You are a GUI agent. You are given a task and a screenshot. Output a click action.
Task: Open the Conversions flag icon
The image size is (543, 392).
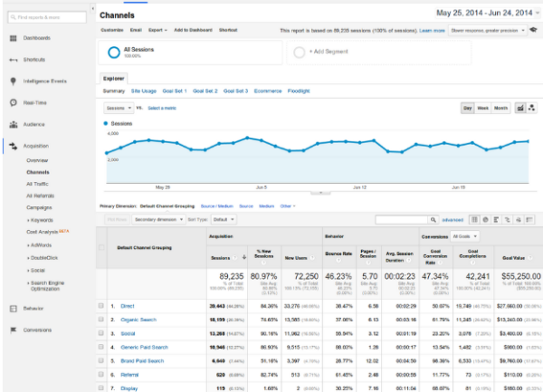[x=15, y=330]
